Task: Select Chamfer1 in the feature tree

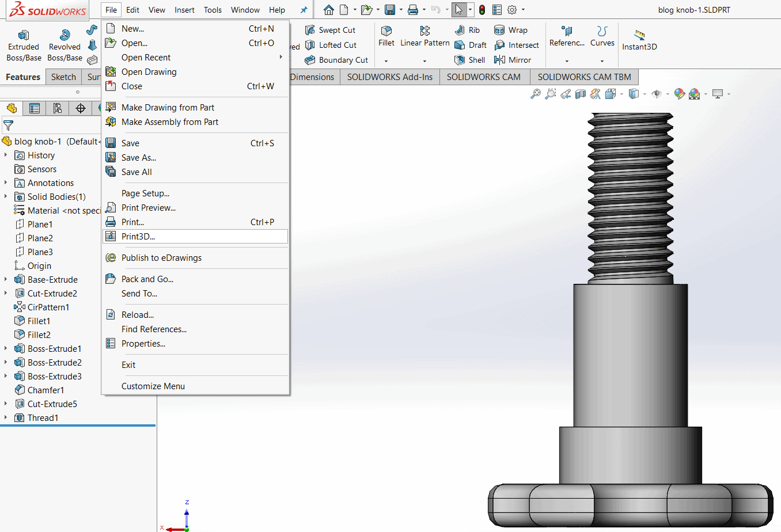Action: coord(39,390)
